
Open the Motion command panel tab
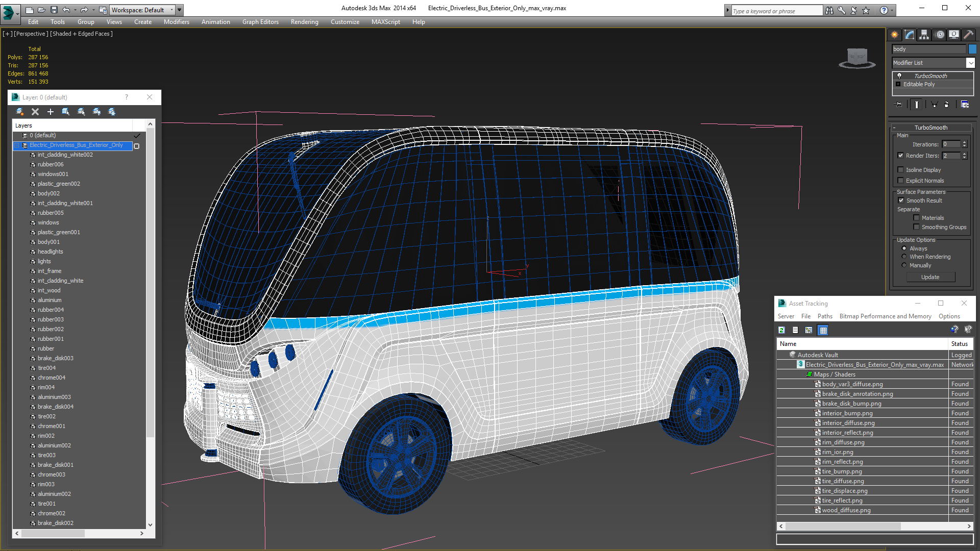click(x=939, y=35)
